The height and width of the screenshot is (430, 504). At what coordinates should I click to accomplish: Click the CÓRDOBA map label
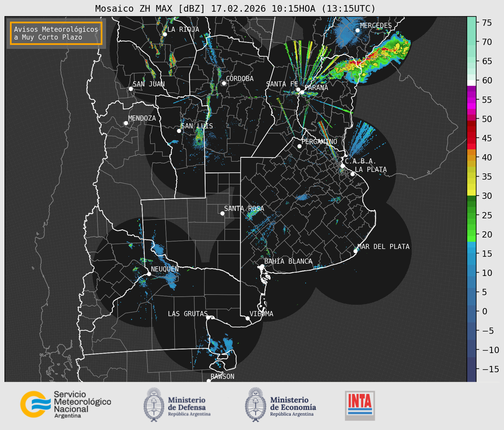[x=240, y=79]
